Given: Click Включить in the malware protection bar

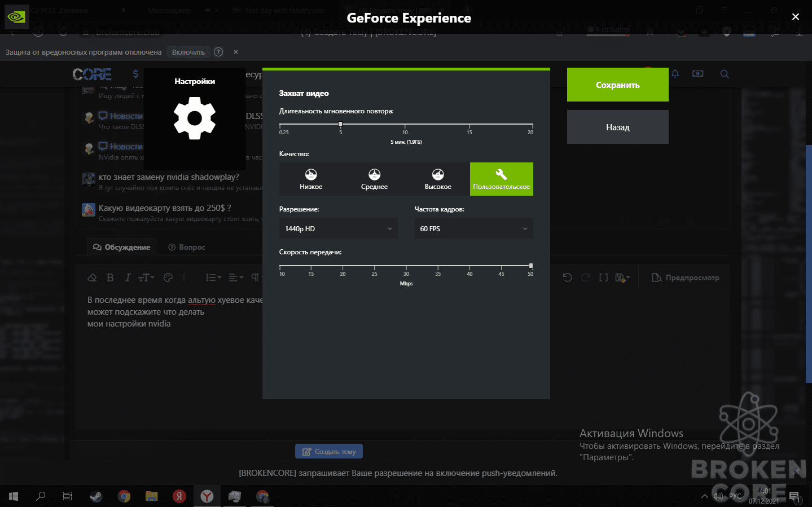Looking at the screenshot, I should (188, 52).
